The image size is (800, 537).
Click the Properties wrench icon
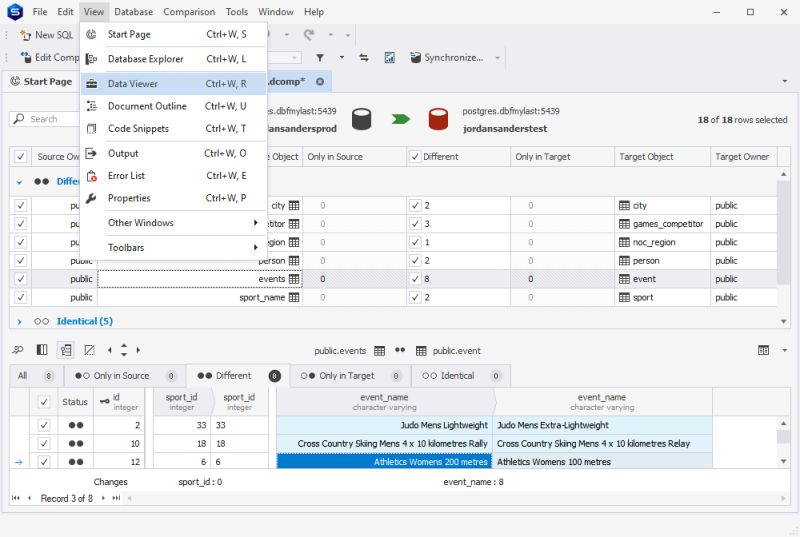(91, 198)
